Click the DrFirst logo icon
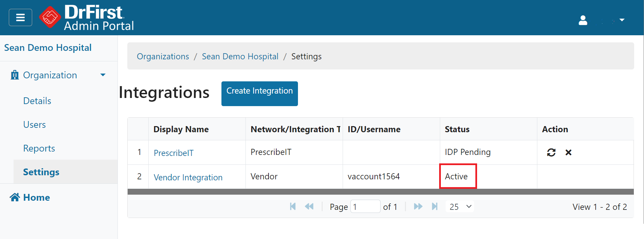644x239 pixels. tap(50, 17)
